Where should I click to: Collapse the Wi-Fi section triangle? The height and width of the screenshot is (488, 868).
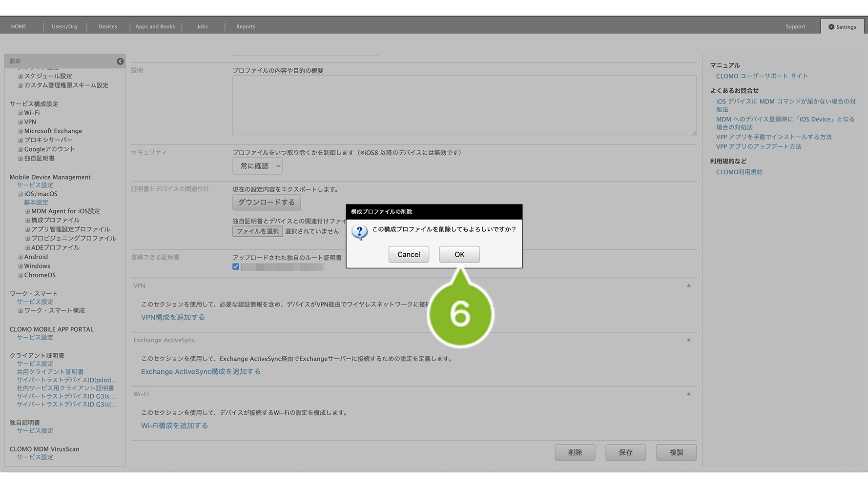688,394
